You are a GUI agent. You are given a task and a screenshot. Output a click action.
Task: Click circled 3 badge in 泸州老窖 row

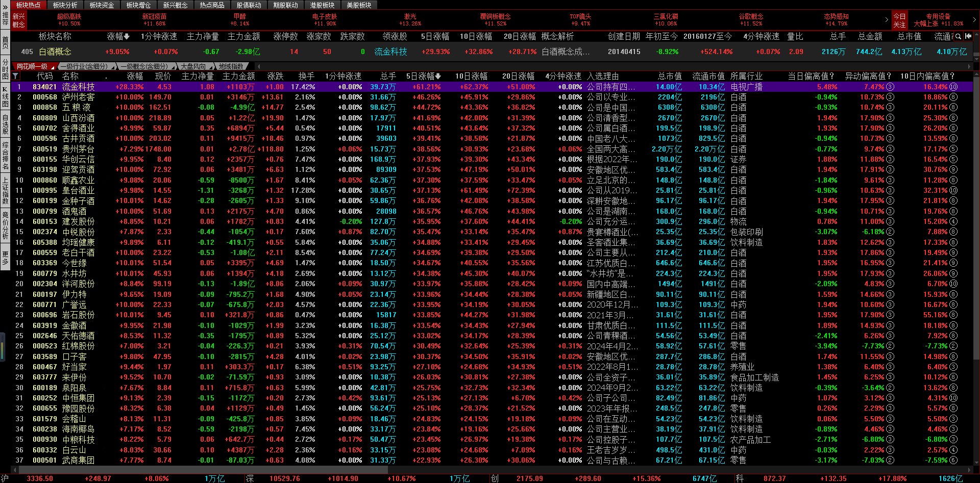[x=890, y=97]
